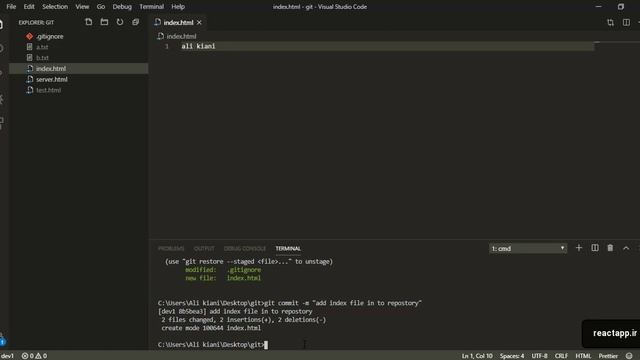Click '2 files changed' terminal output line
Viewport: 640px width, 360px height.
point(244,320)
